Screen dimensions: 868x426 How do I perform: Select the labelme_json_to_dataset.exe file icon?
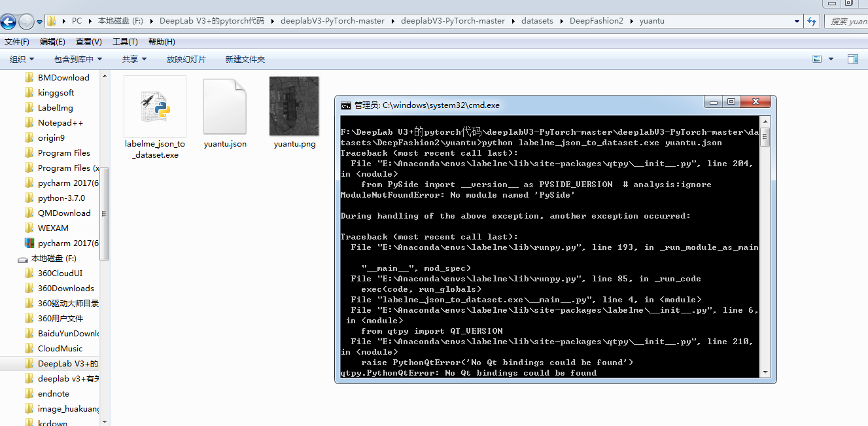[155, 106]
